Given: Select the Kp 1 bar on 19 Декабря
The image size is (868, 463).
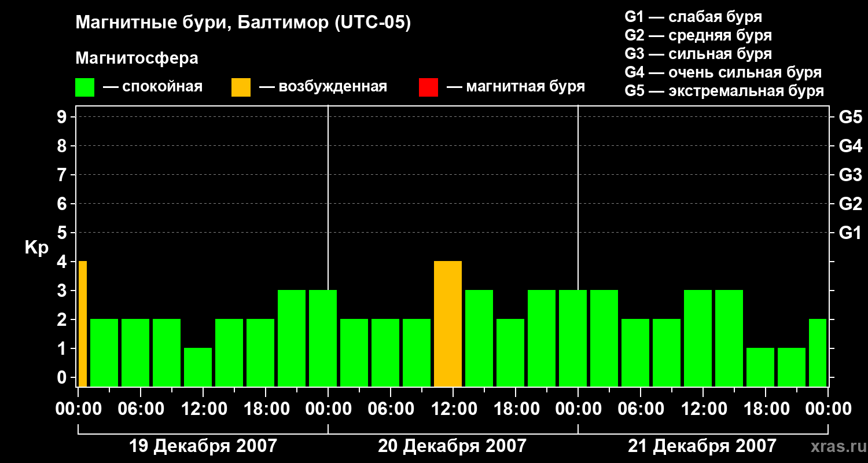Looking at the screenshot, I should point(198,367).
